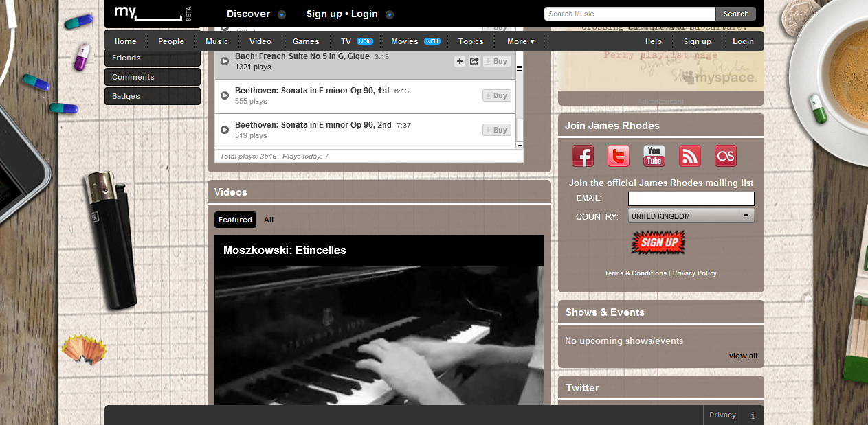This screenshot has height=425, width=868.
Task: Open Music in navigation bar
Action: (217, 41)
